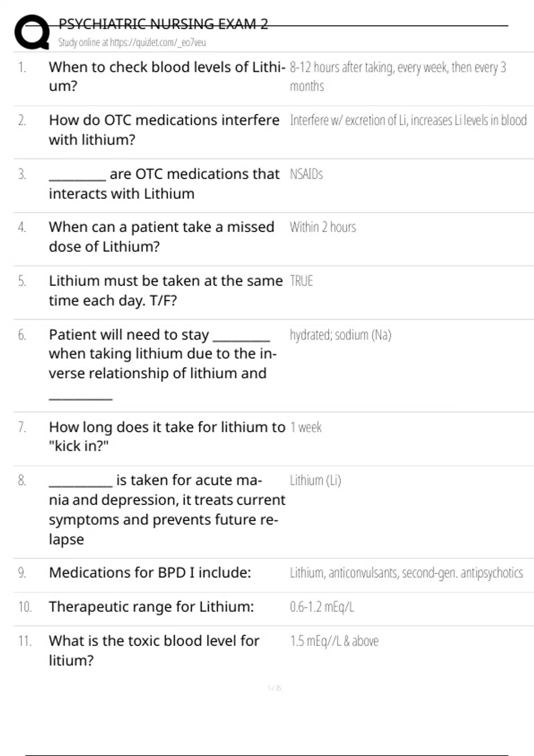Select the lithium 'kick in' question

point(166,436)
